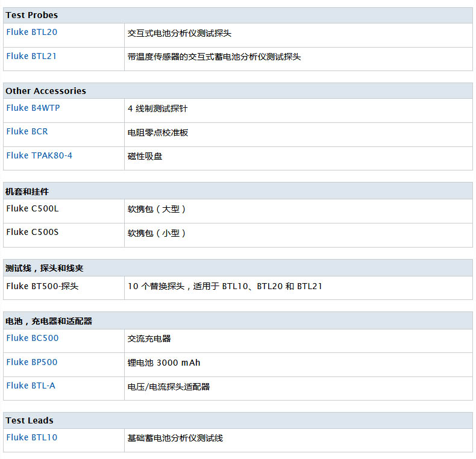Select the Fluke BT500-探头 model name
Screen dimensions: 476x459
42,286
